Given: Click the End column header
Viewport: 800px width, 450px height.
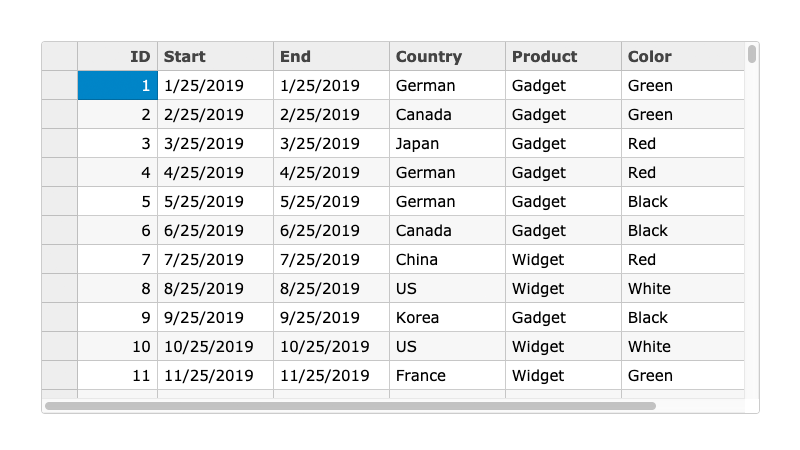Looking at the screenshot, I should click(x=331, y=56).
